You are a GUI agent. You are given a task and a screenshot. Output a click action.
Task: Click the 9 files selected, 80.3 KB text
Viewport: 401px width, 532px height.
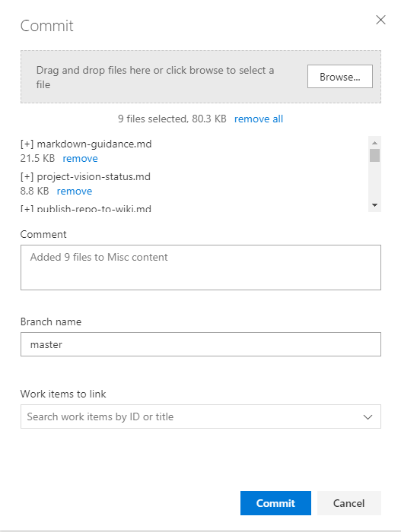(x=172, y=119)
